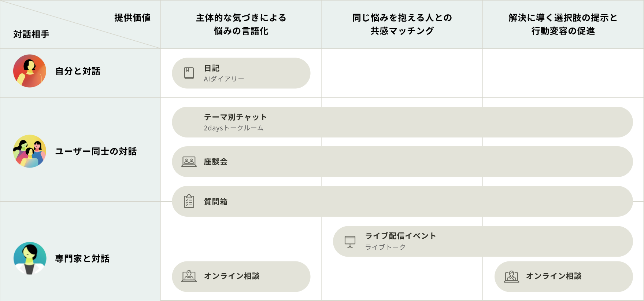Click the 自分と対話 red avatar icon
This screenshot has width=644, height=301.
tap(30, 71)
